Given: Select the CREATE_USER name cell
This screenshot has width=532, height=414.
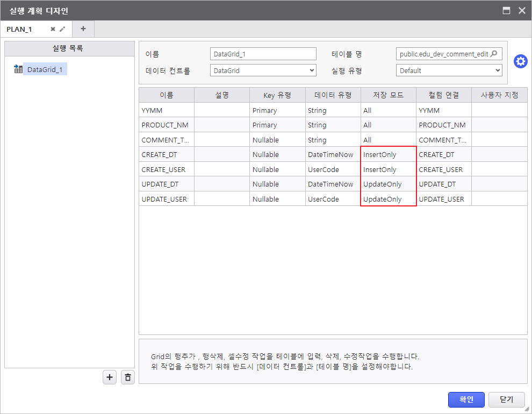Looking at the screenshot, I should (167, 169).
